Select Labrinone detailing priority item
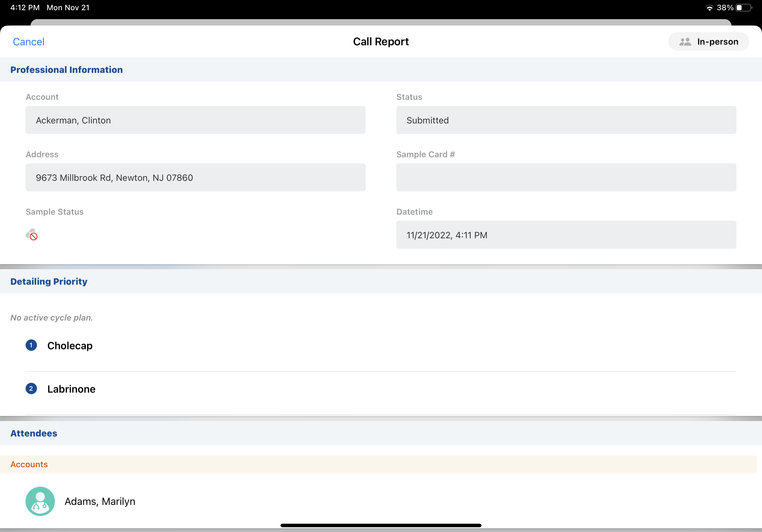The height and width of the screenshot is (532, 762). pyautogui.click(x=71, y=389)
